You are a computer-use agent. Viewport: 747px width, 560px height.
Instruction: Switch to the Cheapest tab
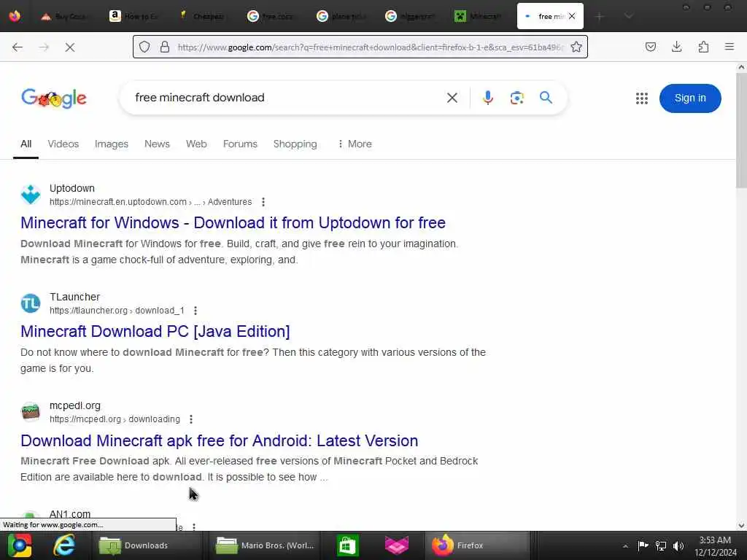[x=203, y=16]
